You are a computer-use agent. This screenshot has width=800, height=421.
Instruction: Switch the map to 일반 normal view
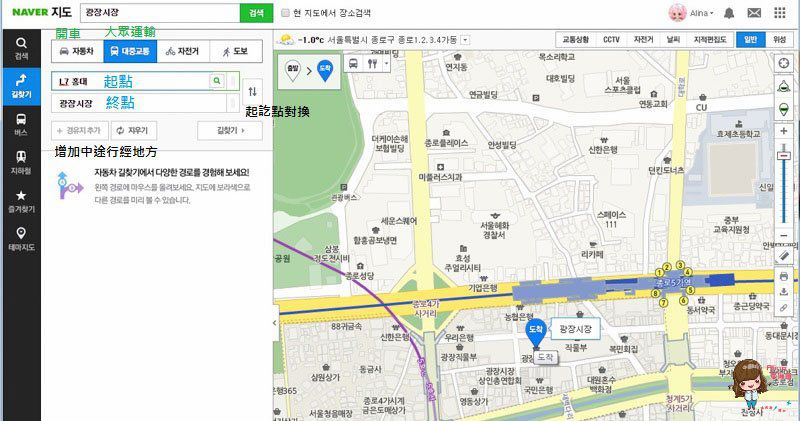[x=751, y=39]
